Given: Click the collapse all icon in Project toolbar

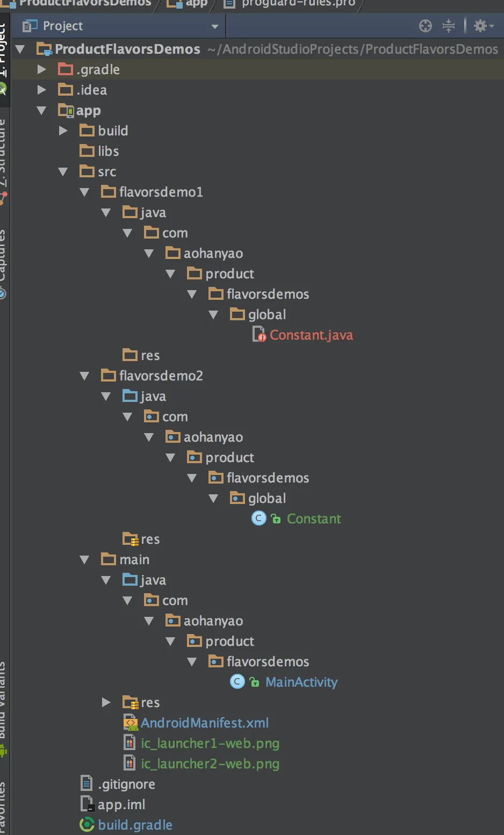Looking at the screenshot, I should pos(449,26).
